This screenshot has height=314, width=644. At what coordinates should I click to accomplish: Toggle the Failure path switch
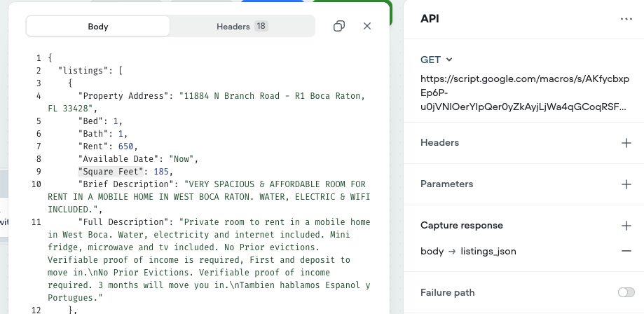point(626,292)
